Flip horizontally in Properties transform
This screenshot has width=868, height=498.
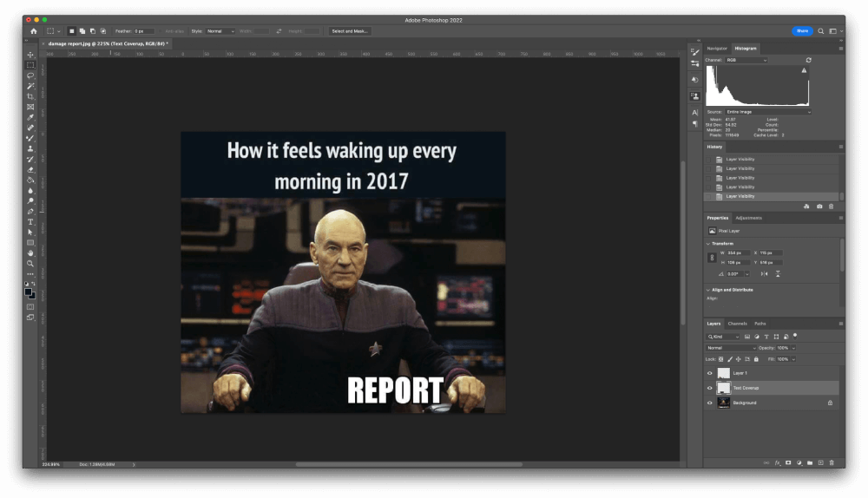(765, 273)
